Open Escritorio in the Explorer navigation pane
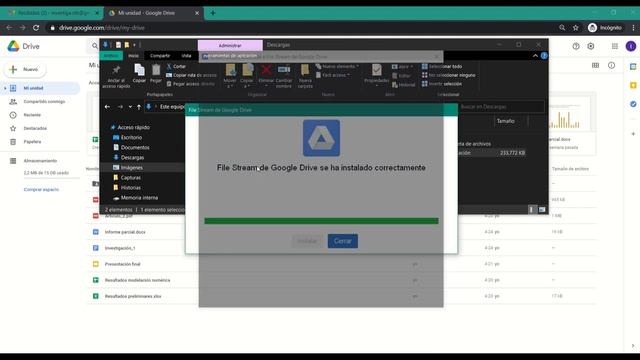This screenshot has height=360, width=640. click(131, 138)
